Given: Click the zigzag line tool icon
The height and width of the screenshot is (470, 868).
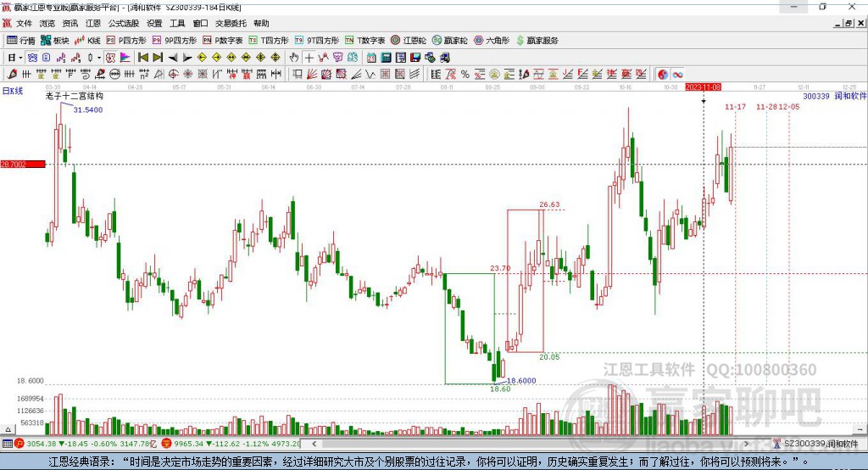Looking at the screenshot, I should [x=370, y=75].
